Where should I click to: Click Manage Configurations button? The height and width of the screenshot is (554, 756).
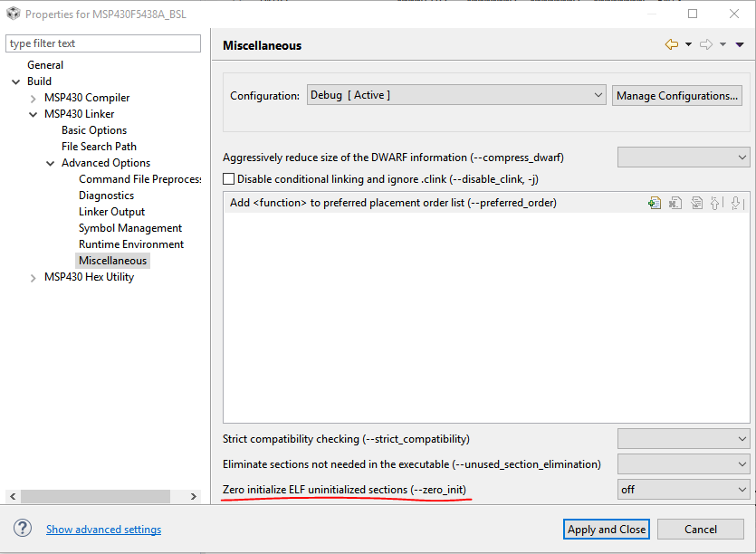coord(677,95)
